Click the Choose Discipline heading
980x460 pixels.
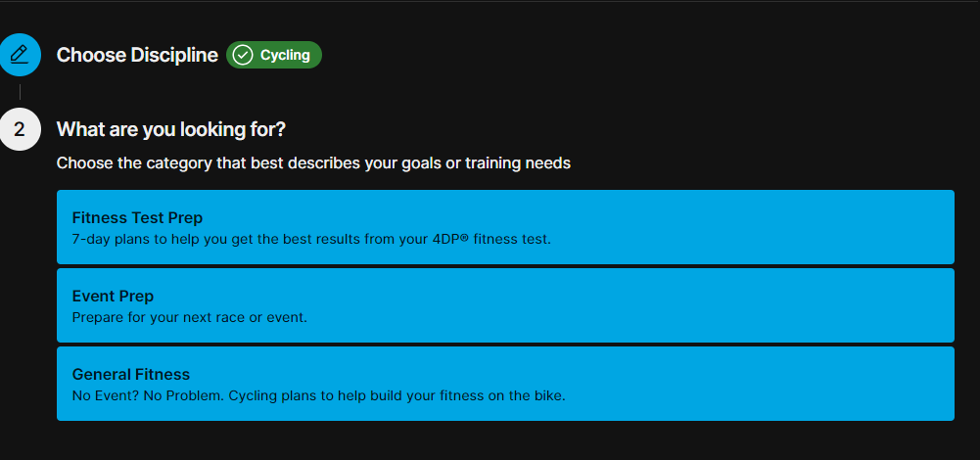pyautogui.click(x=137, y=55)
